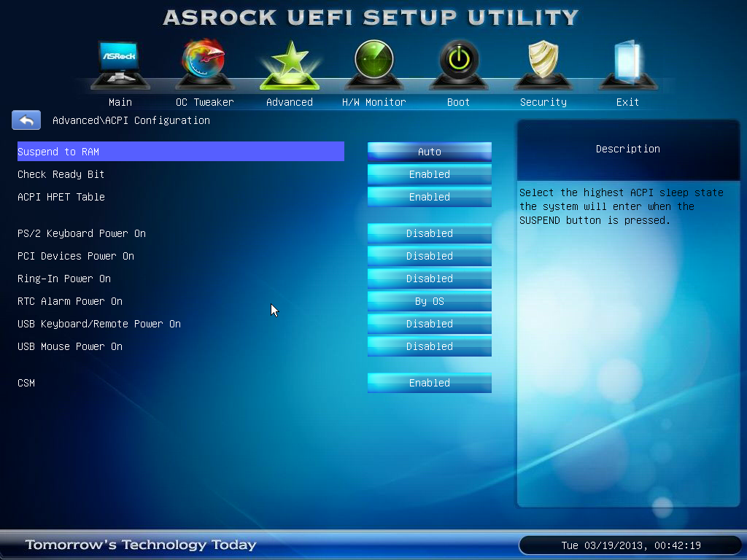This screenshot has width=747, height=560.
Task: Open the OC Tweaker speedometer icon
Action: coord(204,64)
